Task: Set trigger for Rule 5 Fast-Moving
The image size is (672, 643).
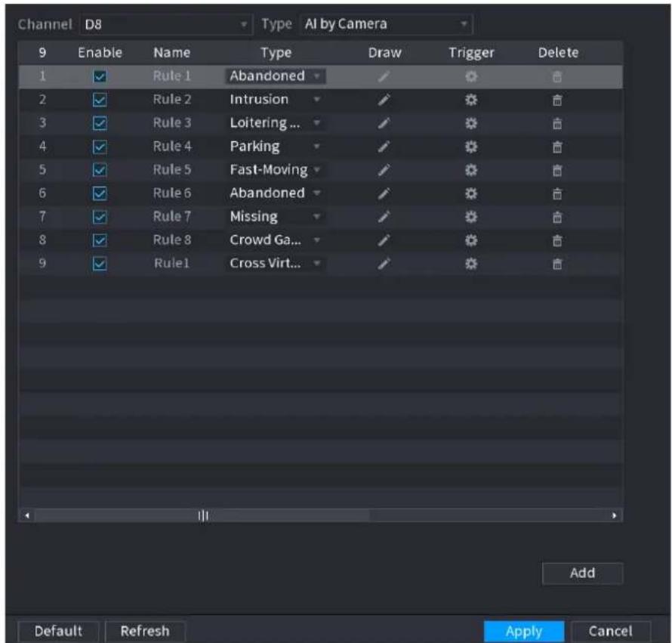Action: 471,170
